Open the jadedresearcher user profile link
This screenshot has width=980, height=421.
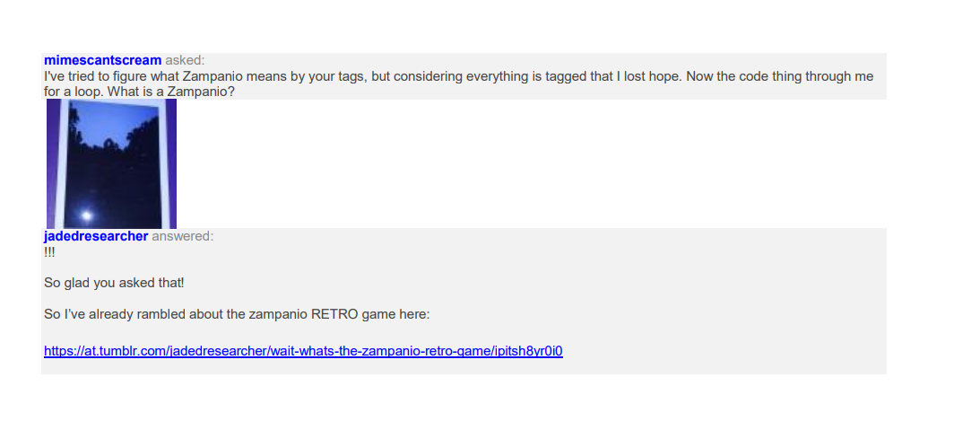(96, 236)
